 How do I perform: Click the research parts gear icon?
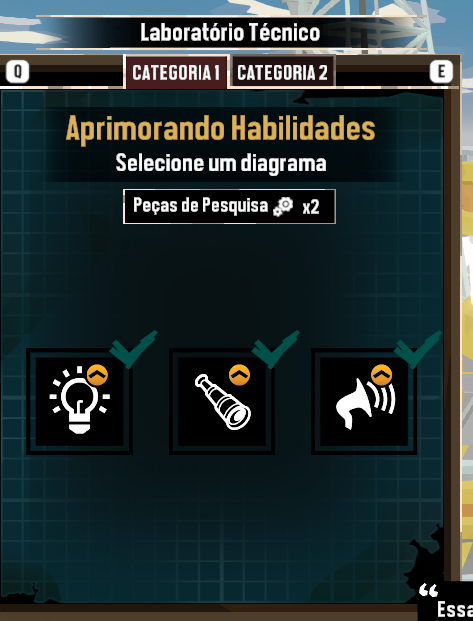pyautogui.click(x=283, y=207)
